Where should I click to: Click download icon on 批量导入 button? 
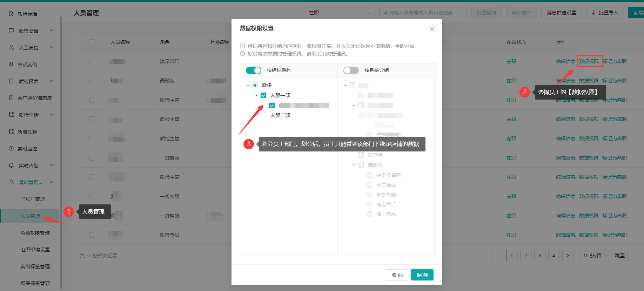pos(594,13)
